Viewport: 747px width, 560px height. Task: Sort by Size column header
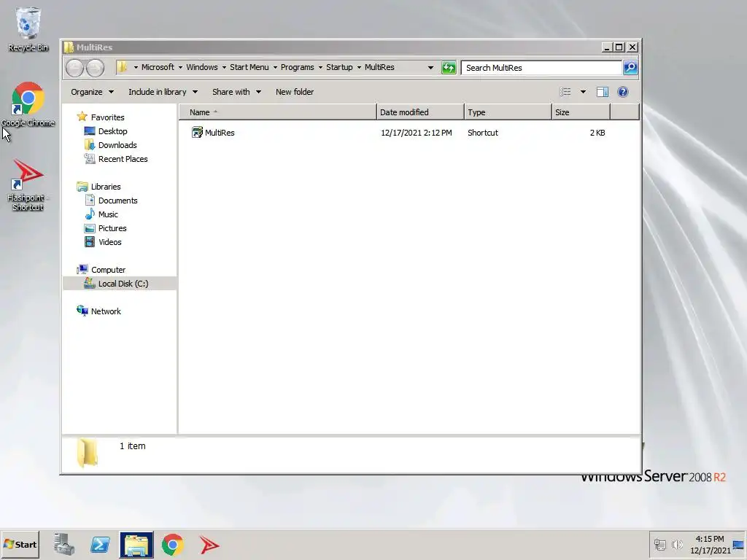point(581,112)
